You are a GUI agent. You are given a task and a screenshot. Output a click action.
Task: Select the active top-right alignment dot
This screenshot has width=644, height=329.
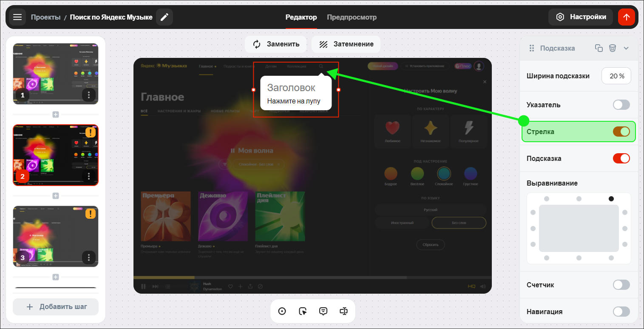point(611,199)
